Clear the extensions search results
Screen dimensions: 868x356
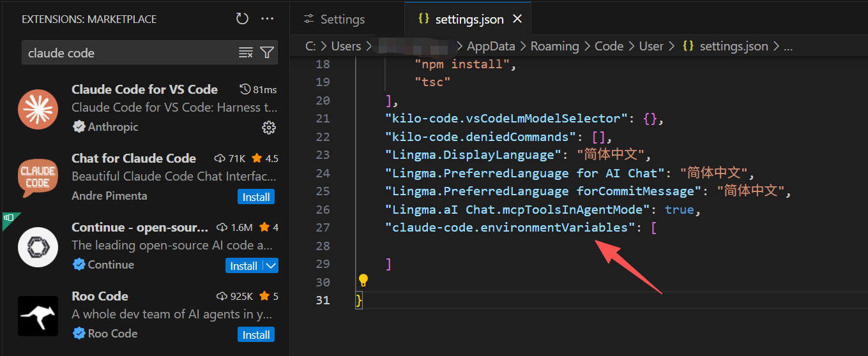(246, 53)
